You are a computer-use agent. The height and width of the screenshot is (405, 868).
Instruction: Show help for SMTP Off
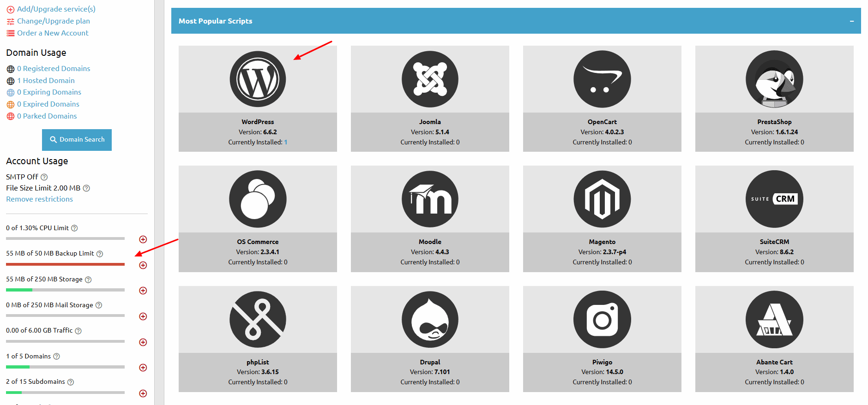tap(44, 177)
